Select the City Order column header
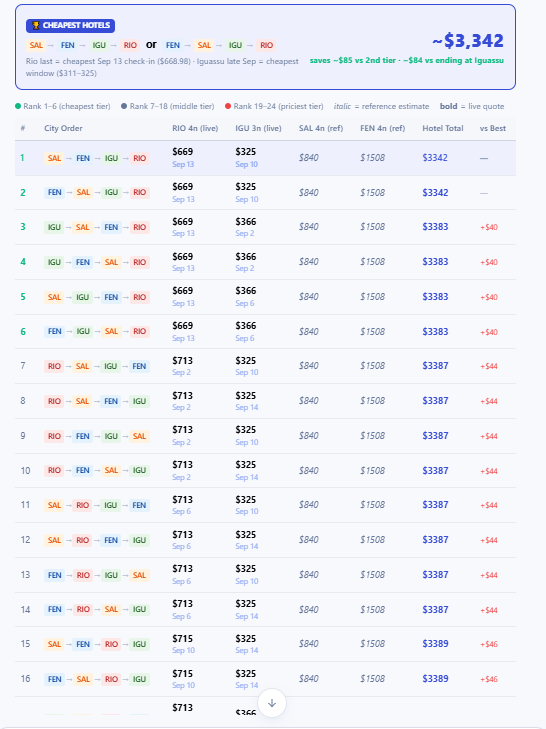Screen dimensions: 546x729 63,128
